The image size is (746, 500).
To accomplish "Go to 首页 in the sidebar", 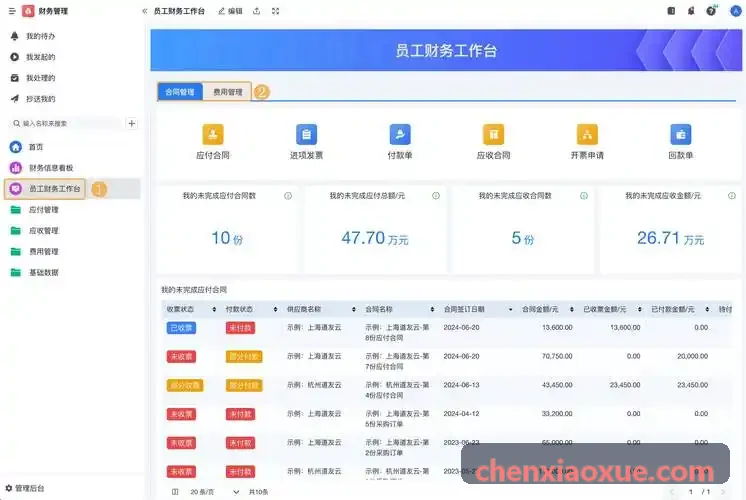I will [x=36, y=147].
